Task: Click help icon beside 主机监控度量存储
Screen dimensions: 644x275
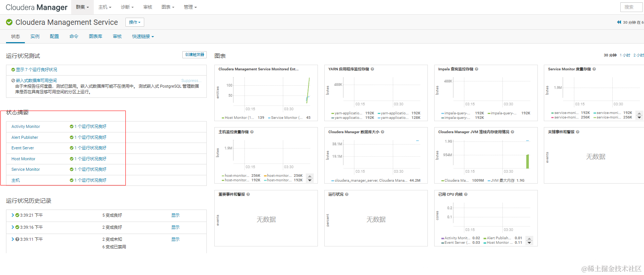Action: click(x=252, y=132)
